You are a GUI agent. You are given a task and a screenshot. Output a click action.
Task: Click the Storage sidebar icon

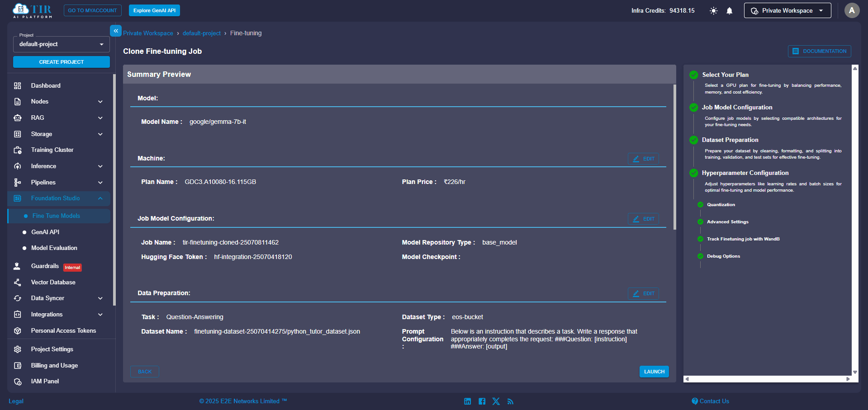[18, 134]
